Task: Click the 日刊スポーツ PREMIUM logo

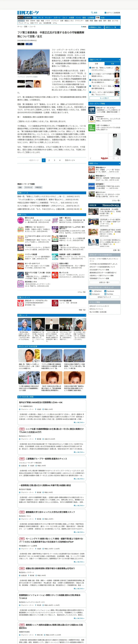Action: (x=92, y=110)
